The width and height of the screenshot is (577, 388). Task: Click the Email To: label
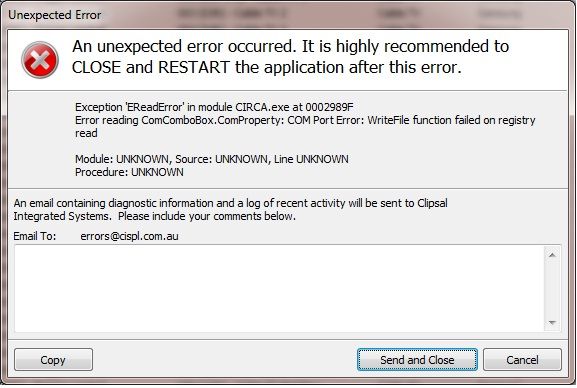(x=35, y=236)
